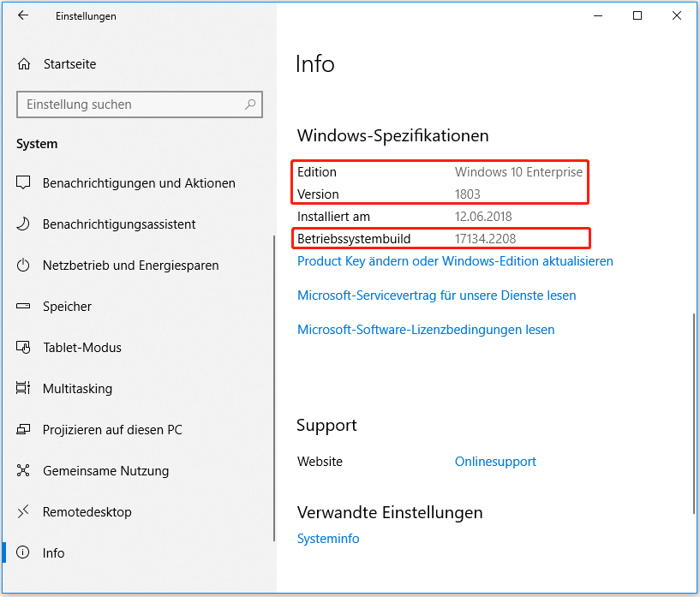
Task: Click the Benachrichtigungen und Aktionen speech bubble icon
Action: (23, 182)
